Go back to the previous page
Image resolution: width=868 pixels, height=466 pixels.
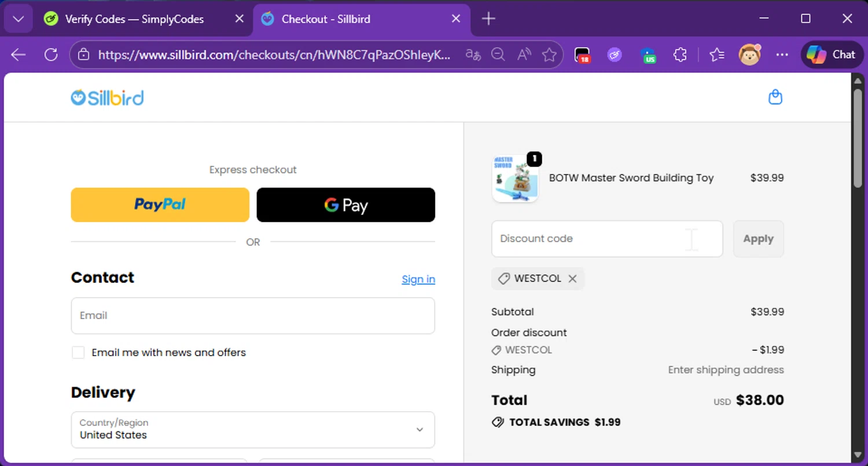[x=19, y=55]
